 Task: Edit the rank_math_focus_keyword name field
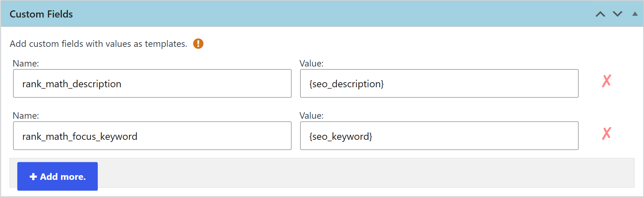[152, 136]
